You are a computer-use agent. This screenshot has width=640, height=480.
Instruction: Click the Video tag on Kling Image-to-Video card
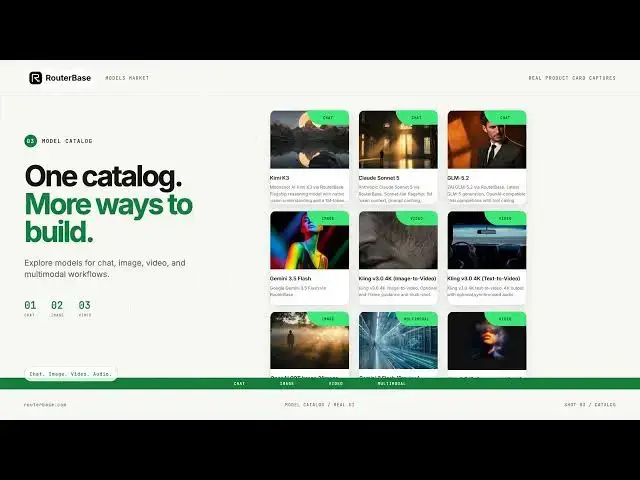coord(417,218)
